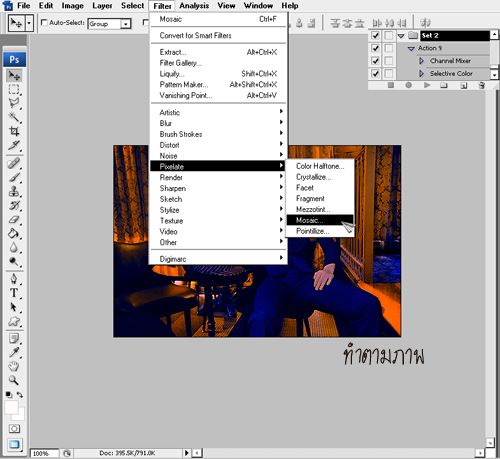This screenshot has width=500, height=459.
Task: Select the Clone Stamp tool
Action: tap(14, 191)
